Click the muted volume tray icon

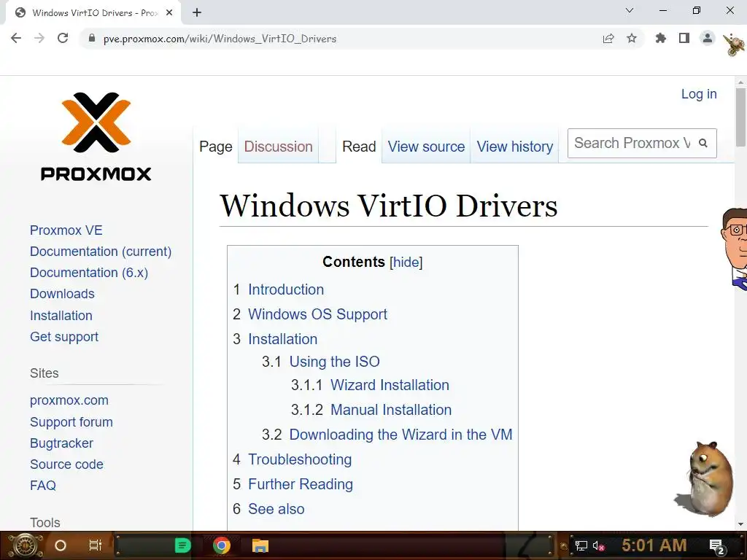tap(598, 545)
